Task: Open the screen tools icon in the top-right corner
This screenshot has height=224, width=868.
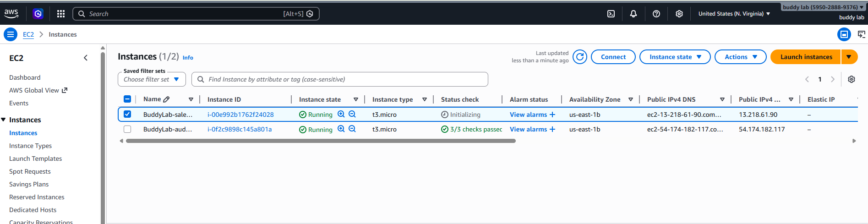Action: click(x=862, y=34)
